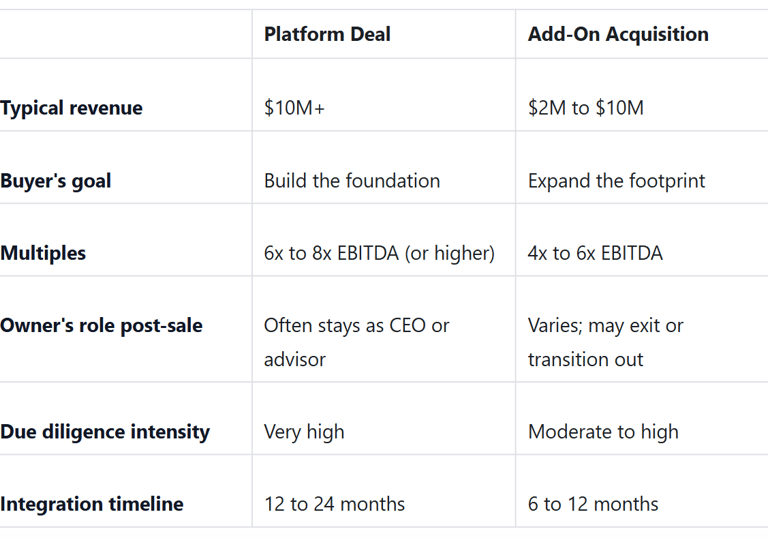Select the Build the foundation cell
Viewport: 768px width, 538px height.
pos(352,181)
